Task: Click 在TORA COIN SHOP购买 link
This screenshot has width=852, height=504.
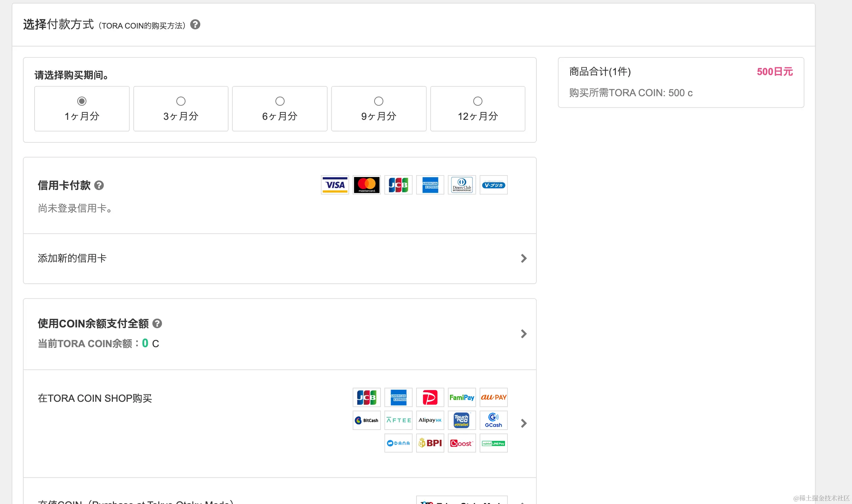Action: 95,398
